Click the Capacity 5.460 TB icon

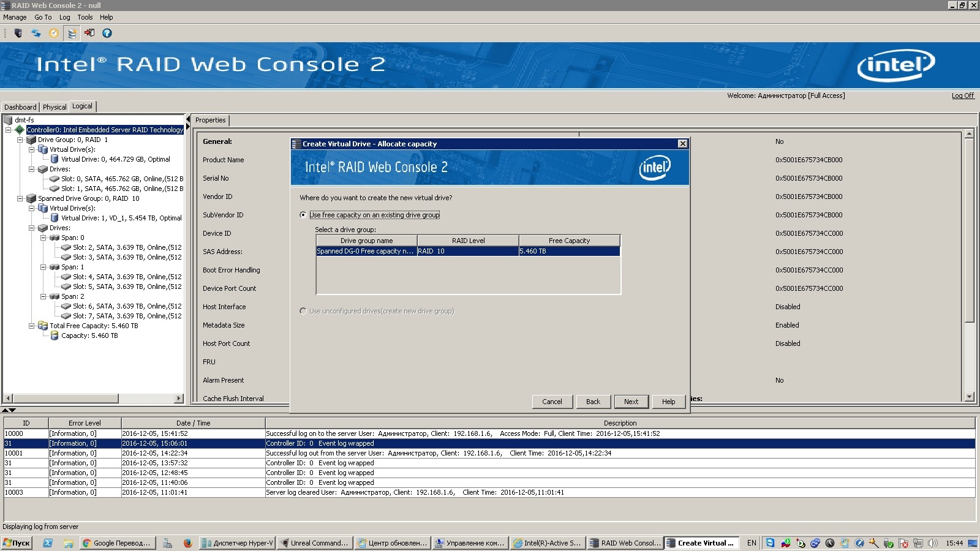tap(55, 335)
